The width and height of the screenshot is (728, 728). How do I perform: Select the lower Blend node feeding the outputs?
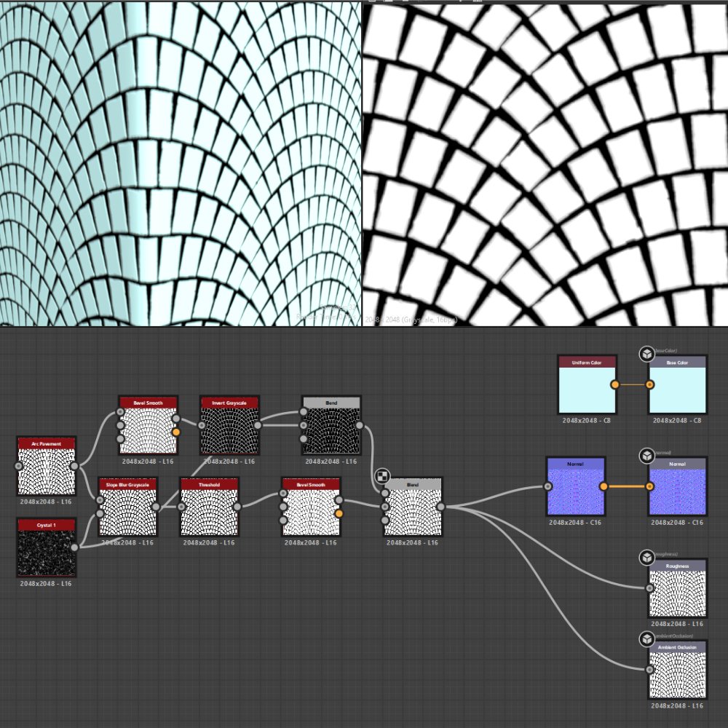413,507
